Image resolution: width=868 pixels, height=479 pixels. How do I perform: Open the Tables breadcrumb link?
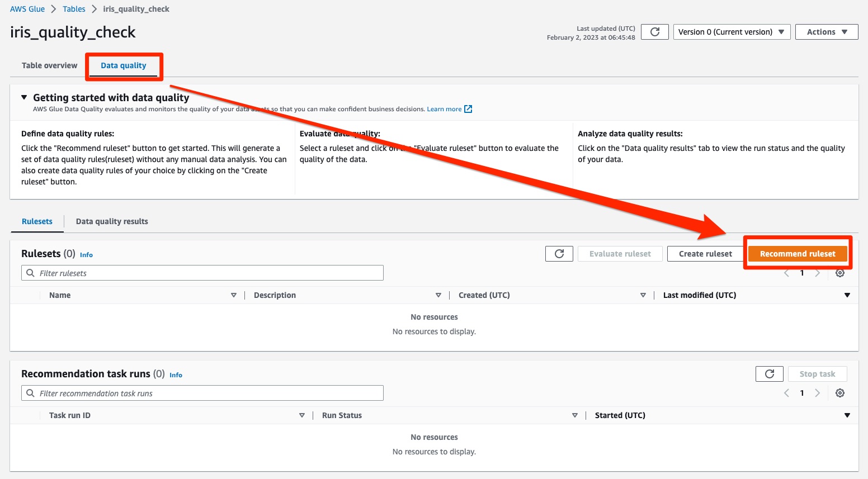74,8
